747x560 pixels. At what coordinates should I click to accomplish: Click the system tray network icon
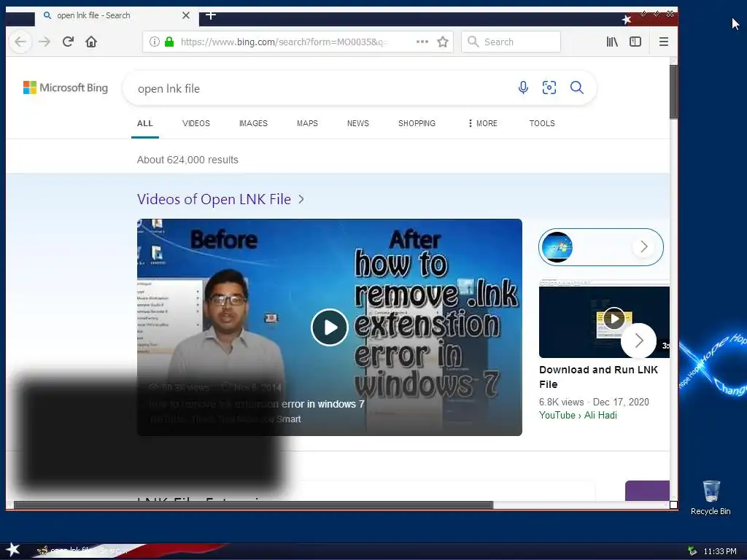tap(692, 551)
